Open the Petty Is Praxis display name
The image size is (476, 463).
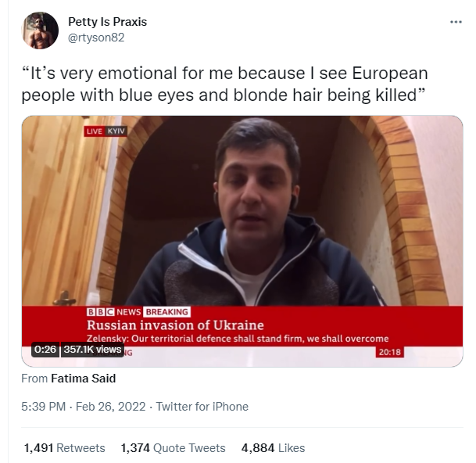[107, 22]
